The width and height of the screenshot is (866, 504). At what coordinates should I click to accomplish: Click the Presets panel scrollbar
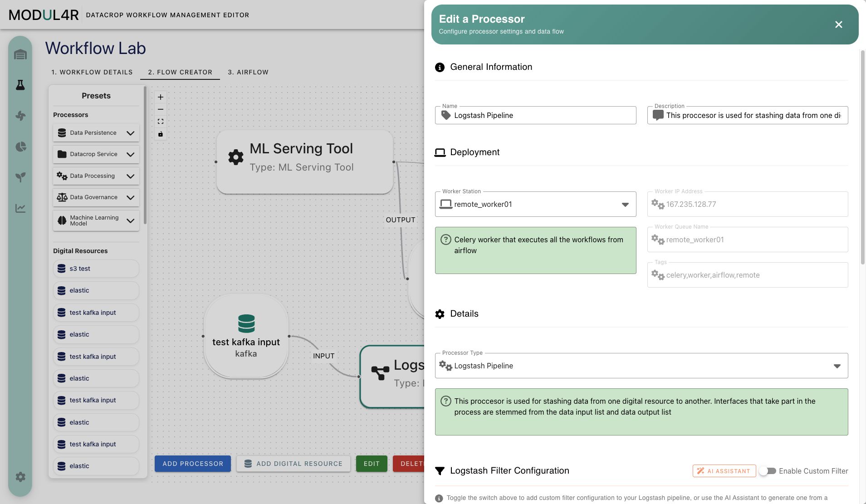point(145,155)
